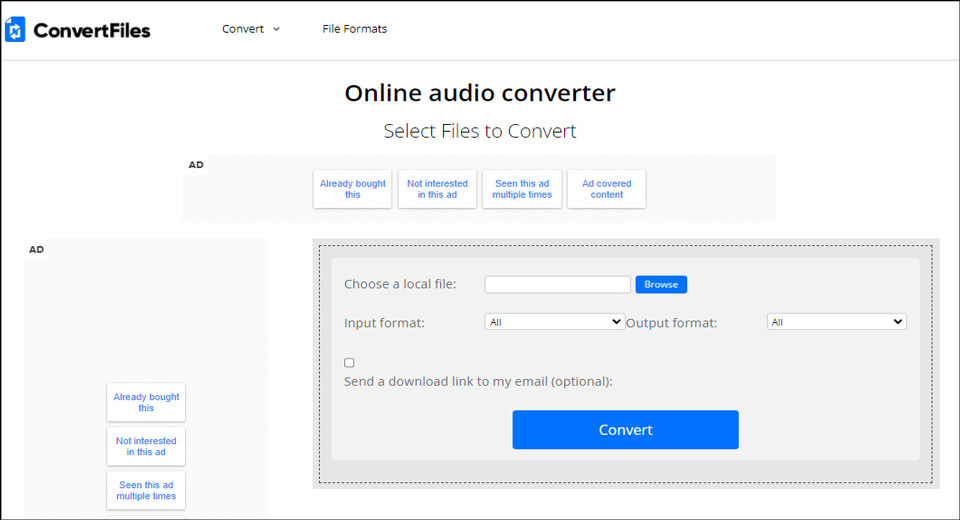The height and width of the screenshot is (520, 960).
Task: Click the AD label on left sidebar ad
Action: coord(36,249)
